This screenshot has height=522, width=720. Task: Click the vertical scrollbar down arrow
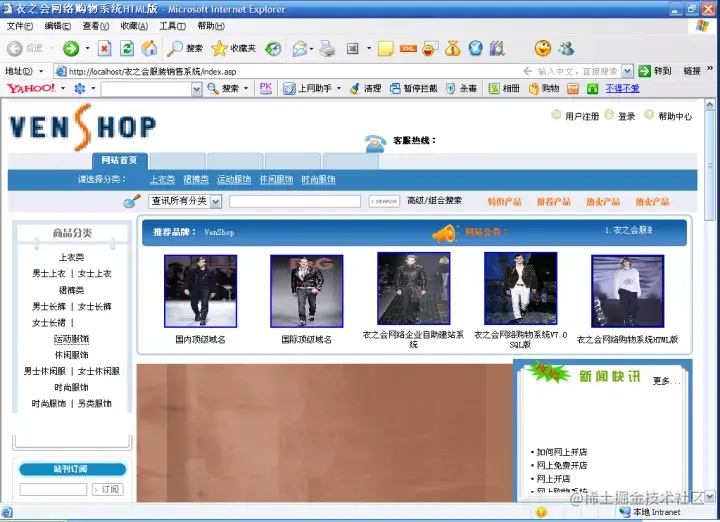(710, 497)
